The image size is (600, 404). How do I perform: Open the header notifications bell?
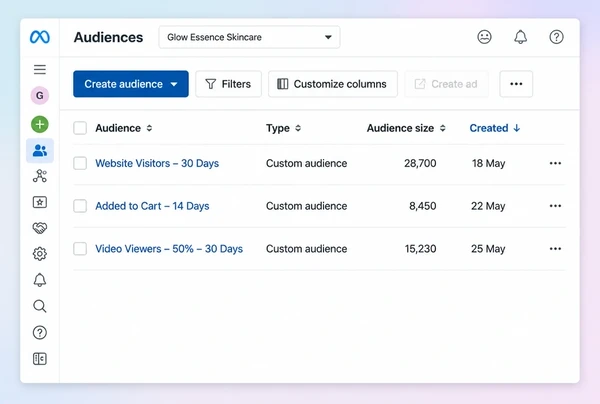(520, 37)
